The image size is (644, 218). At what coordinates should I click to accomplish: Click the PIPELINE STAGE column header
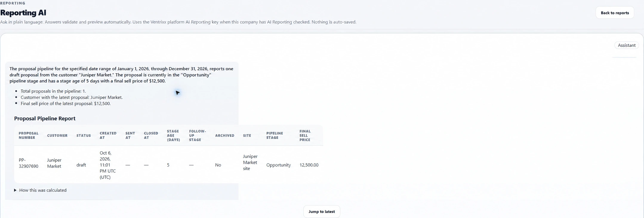[275, 135]
